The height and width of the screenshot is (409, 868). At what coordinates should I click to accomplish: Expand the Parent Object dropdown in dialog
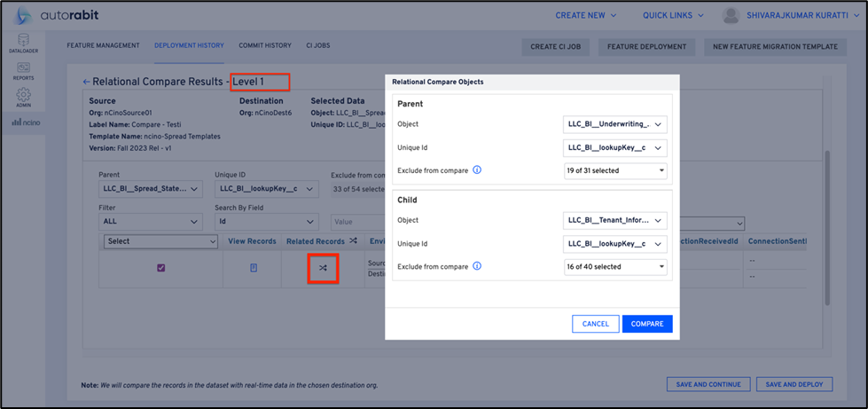[x=614, y=125]
